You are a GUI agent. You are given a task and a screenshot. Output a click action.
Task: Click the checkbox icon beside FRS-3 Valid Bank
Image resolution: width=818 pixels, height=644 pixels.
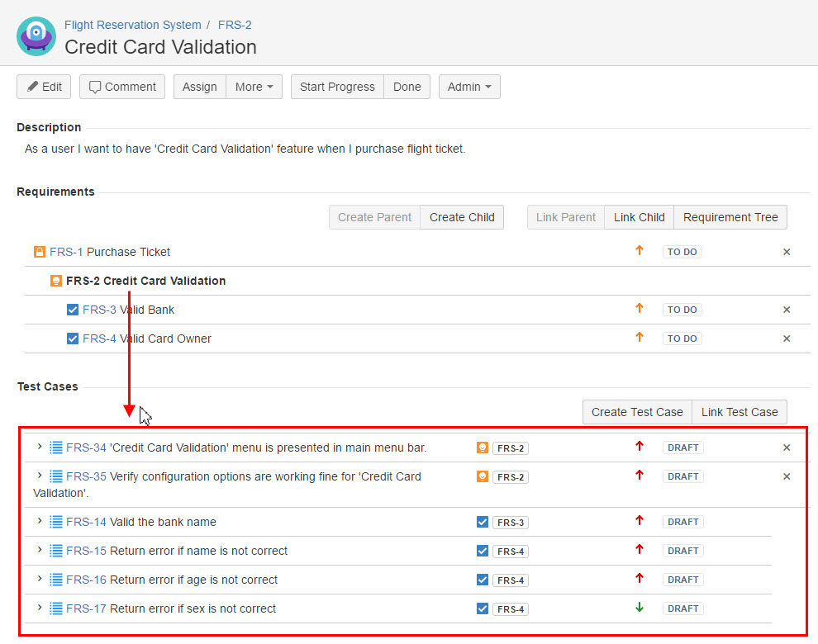pos(73,310)
